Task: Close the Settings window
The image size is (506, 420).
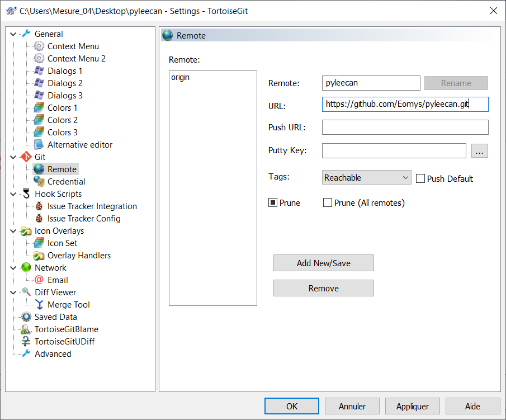Action: (493, 11)
